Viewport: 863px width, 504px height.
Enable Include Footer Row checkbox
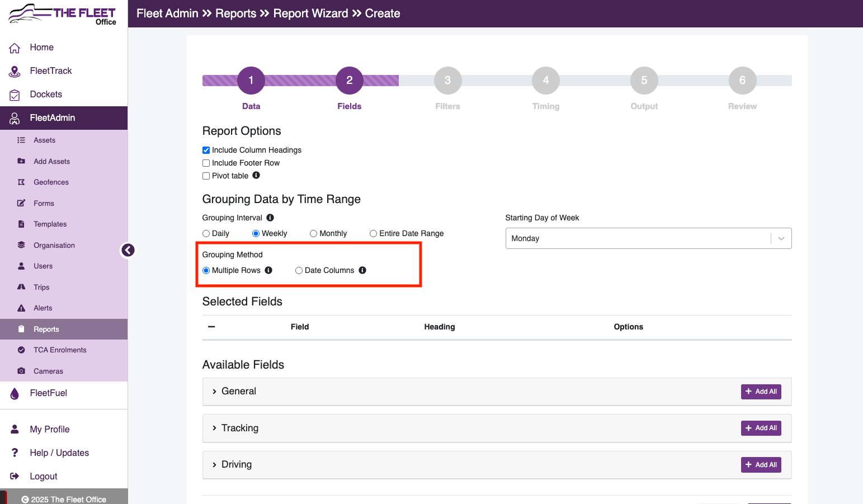(206, 163)
